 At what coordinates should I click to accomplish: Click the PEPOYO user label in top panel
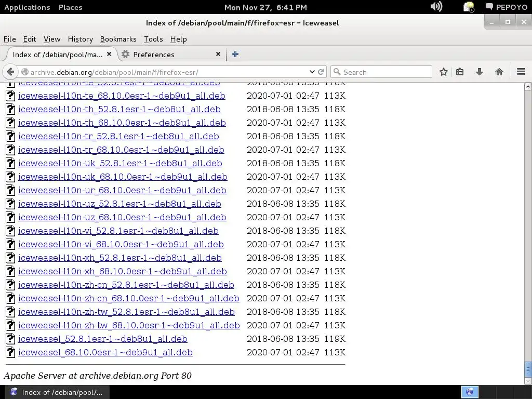pyautogui.click(x=512, y=7)
